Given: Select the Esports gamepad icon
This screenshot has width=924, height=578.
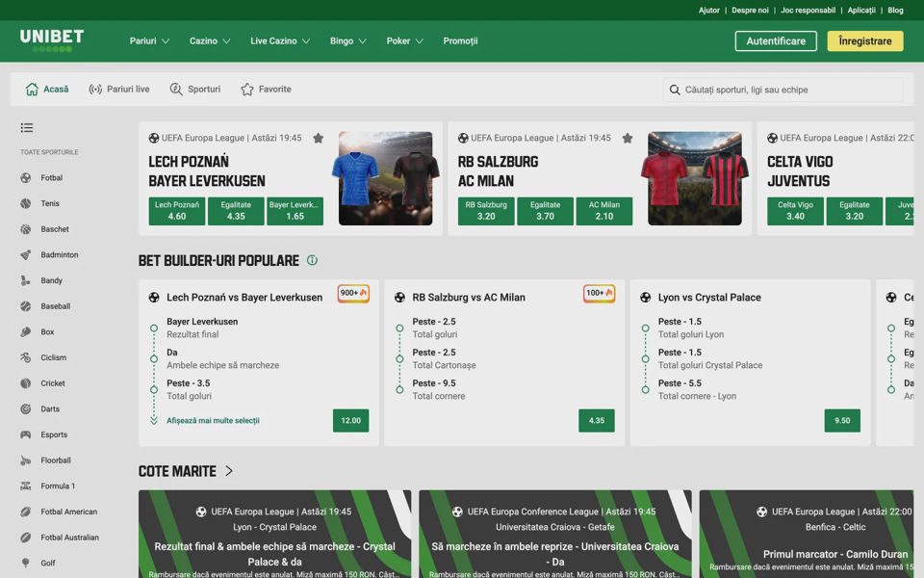Looking at the screenshot, I should [25, 434].
